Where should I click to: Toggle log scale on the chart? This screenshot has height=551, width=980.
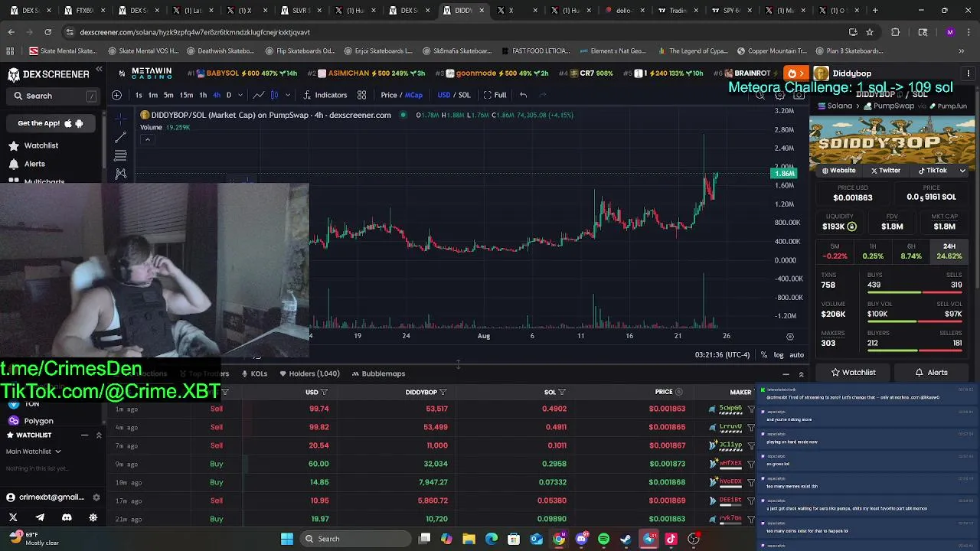(x=779, y=355)
